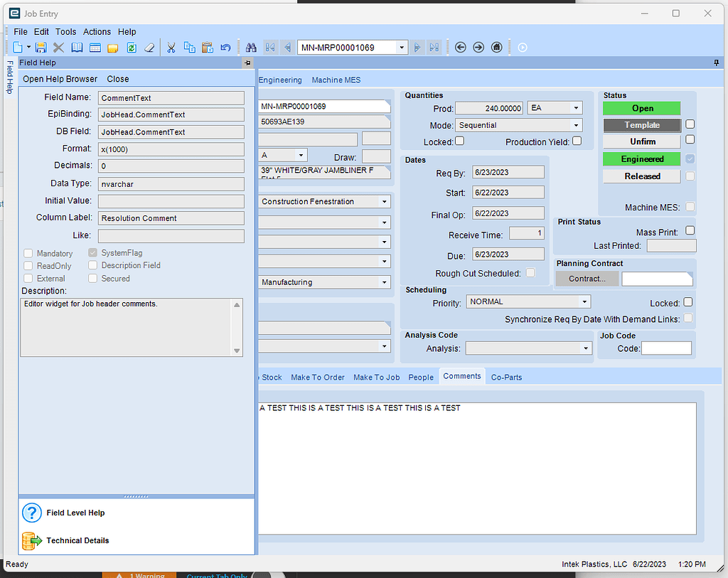Paste from clipboard via the toolbar icon
728x578 pixels.
coord(207,47)
